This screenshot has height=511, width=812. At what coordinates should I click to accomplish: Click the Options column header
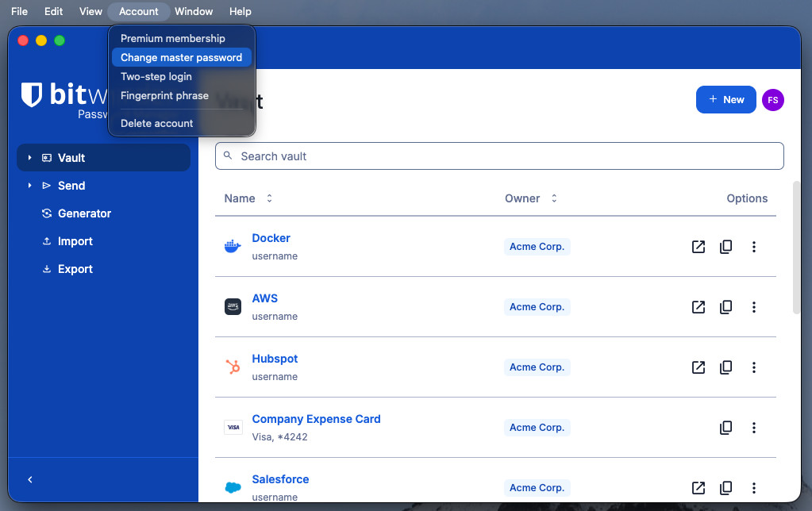pyautogui.click(x=747, y=198)
